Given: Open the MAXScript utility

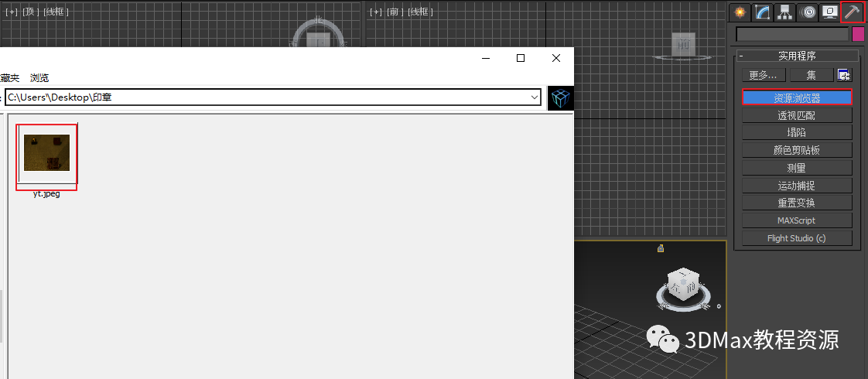Looking at the screenshot, I should click(797, 220).
